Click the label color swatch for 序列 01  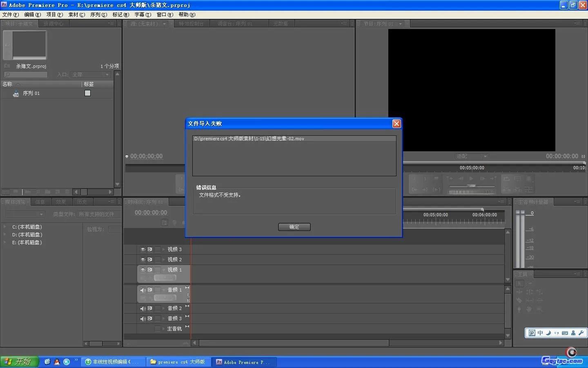tap(87, 93)
